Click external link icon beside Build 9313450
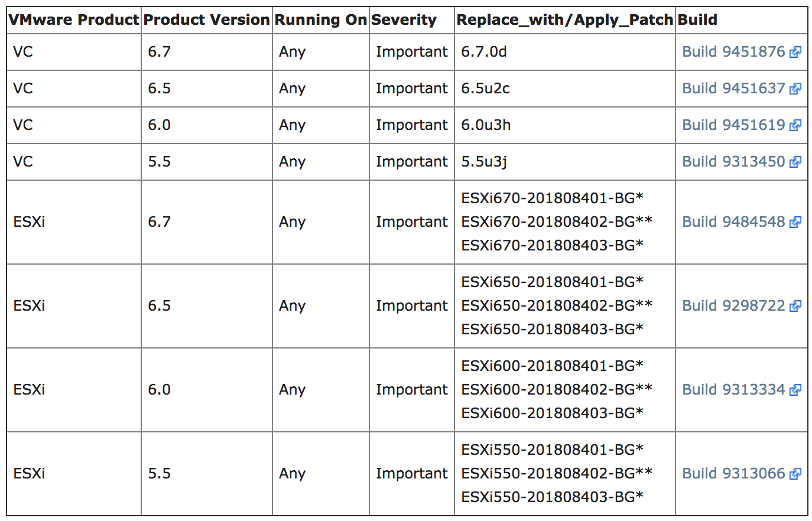The image size is (812, 521). 795,162
